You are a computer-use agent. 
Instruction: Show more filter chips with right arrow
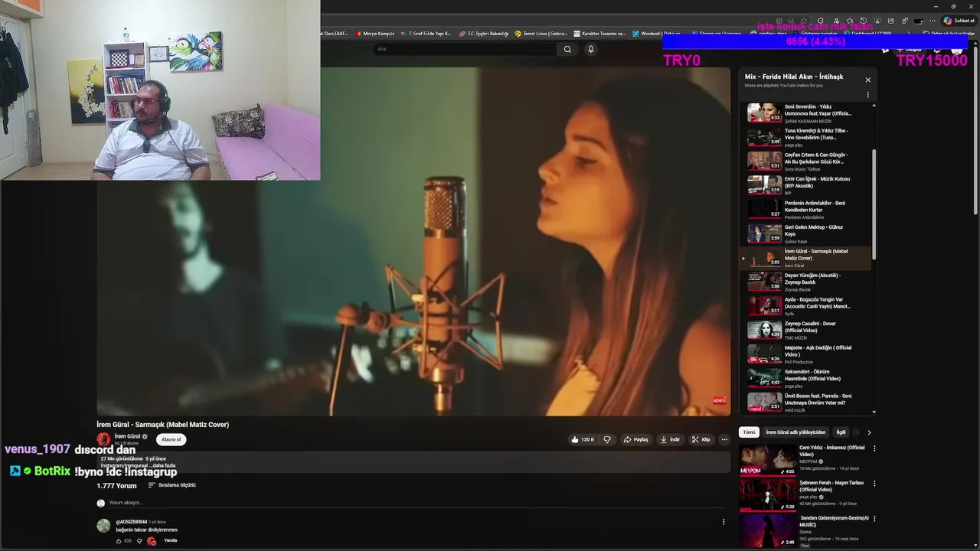click(x=869, y=432)
